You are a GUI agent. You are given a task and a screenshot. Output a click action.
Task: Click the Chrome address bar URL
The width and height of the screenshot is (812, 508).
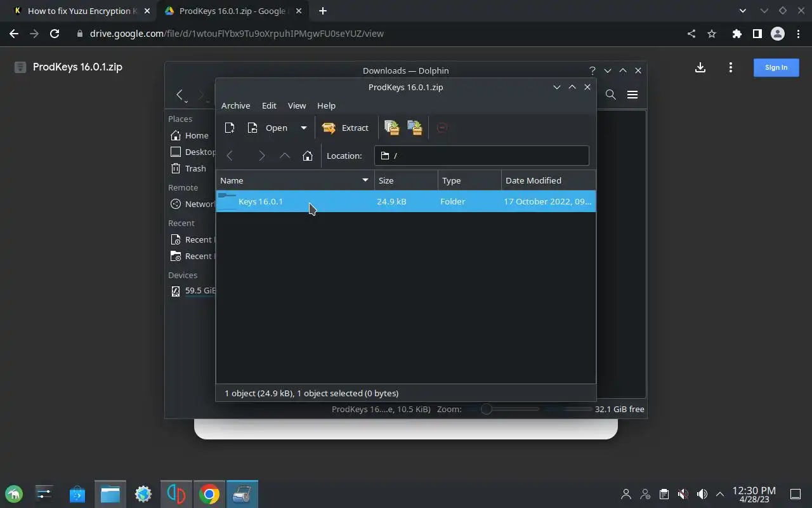pyautogui.click(x=237, y=34)
